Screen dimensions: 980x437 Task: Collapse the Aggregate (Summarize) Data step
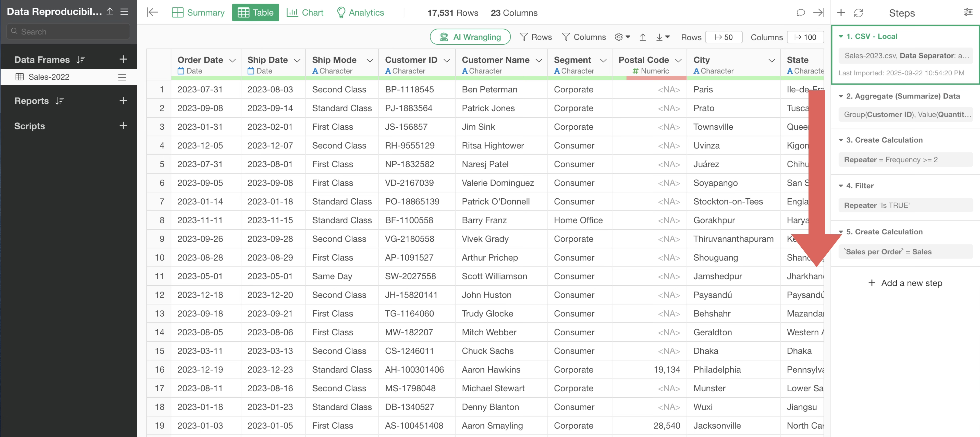tap(841, 96)
